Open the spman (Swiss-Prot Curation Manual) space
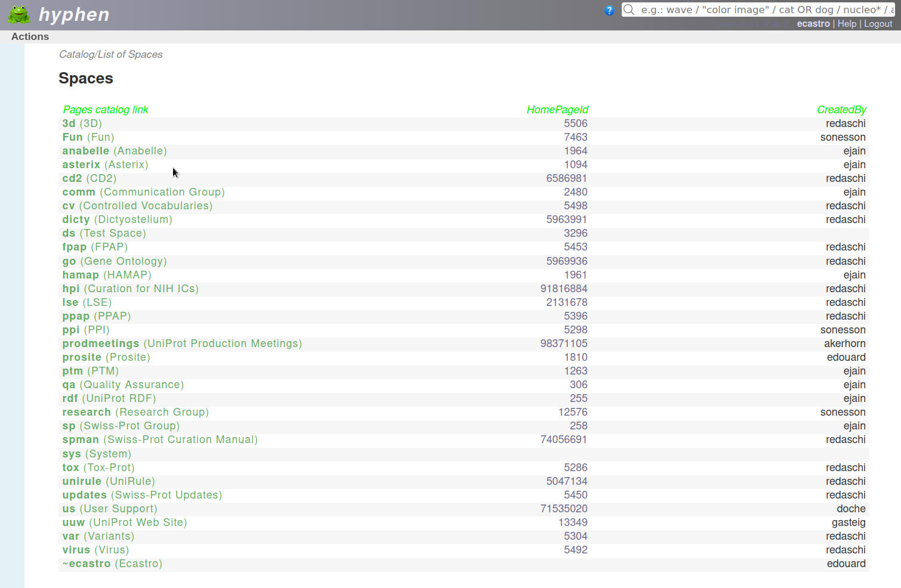The height and width of the screenshot is (588, 901). [x=160, y=440]
